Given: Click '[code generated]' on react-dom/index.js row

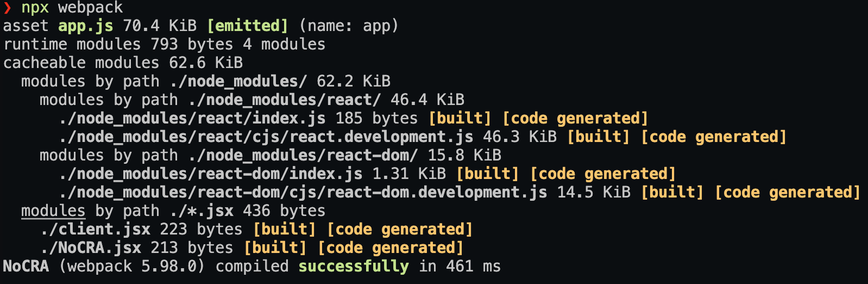Looking at the screenshot, I should 603,174.
